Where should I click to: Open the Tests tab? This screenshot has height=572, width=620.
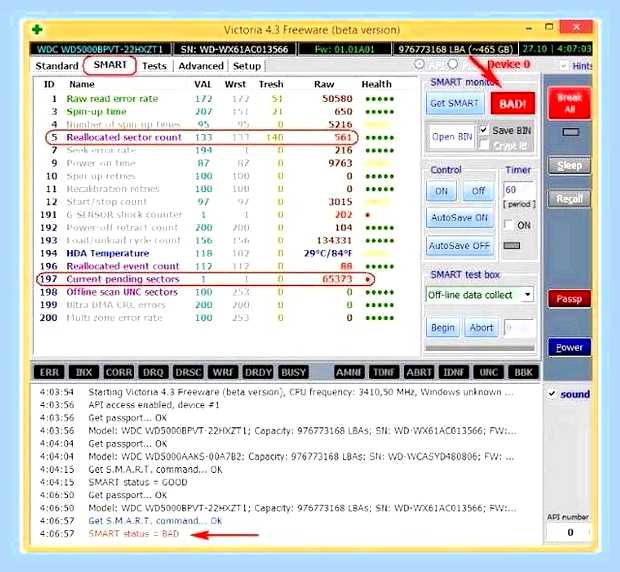tap(154, 66)
